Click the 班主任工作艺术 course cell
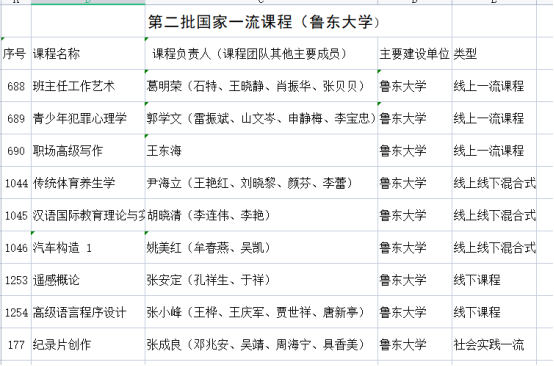 point(88,86)
